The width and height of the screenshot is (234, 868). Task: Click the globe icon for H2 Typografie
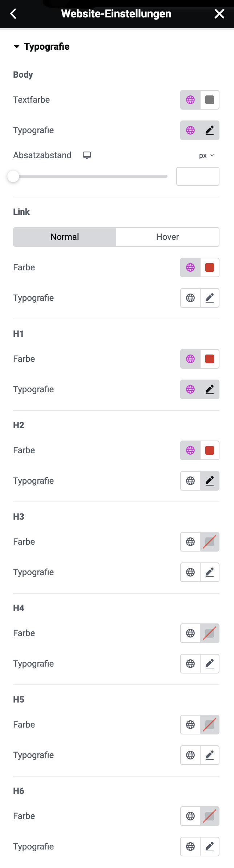190,481
